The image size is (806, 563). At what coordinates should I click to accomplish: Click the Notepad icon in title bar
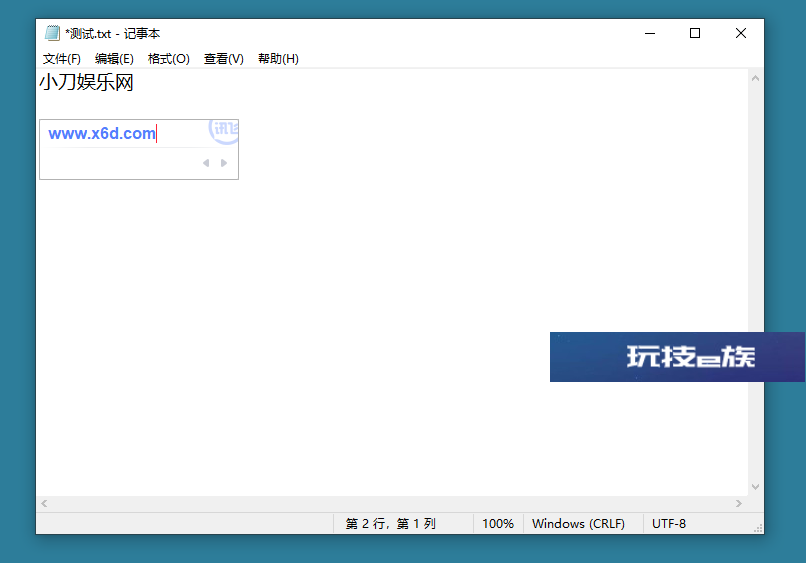tap(52, 33)
